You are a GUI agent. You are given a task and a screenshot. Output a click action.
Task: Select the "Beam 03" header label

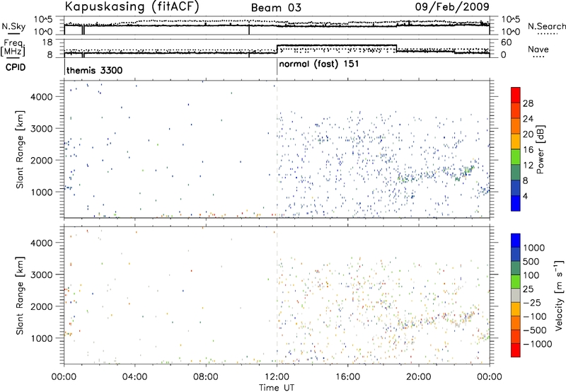(276, 8)
